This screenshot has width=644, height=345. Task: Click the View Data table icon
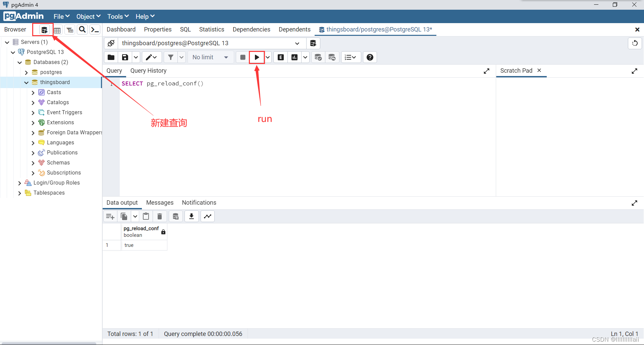coord(57,30)
